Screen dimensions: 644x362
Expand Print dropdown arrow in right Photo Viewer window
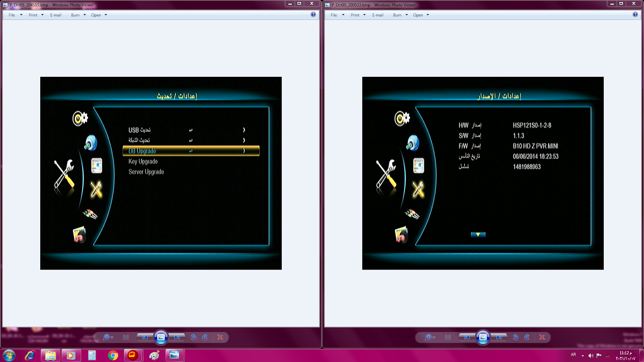tap(364, 15)
